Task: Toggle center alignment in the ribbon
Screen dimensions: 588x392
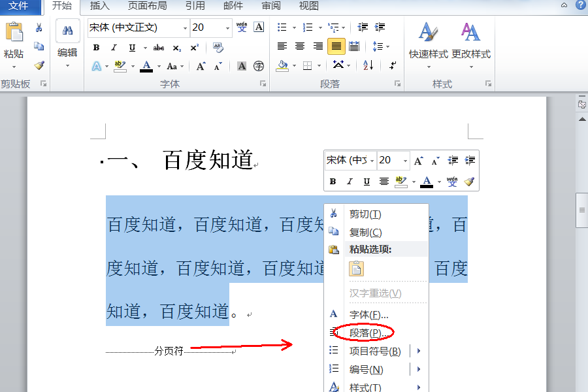Action: click(300, 46)
